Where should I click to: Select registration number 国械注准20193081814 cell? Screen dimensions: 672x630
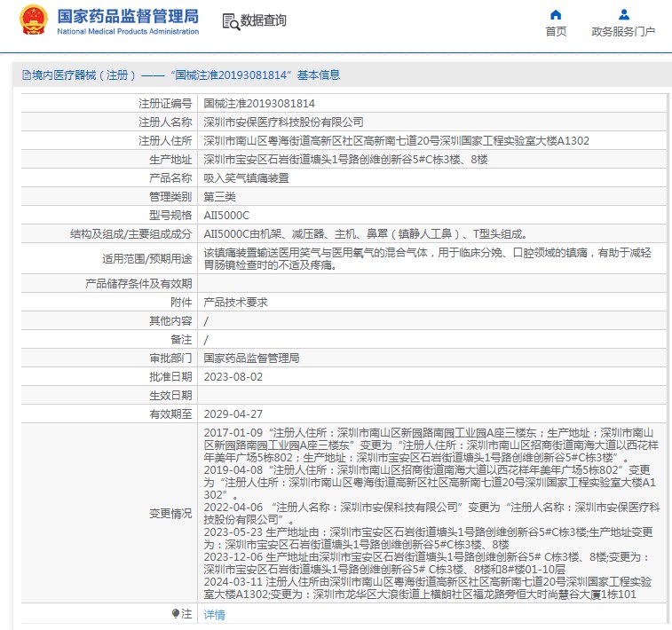[x=259, y=103]
